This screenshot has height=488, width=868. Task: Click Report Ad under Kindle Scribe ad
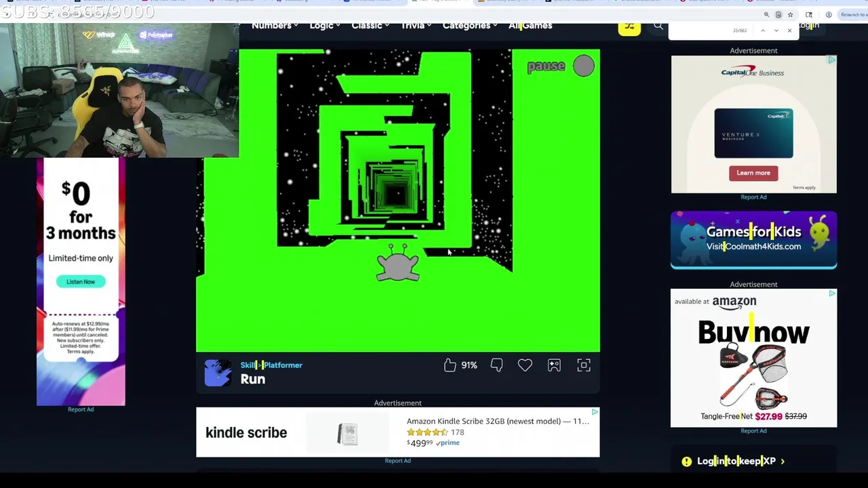click(397, 461)
